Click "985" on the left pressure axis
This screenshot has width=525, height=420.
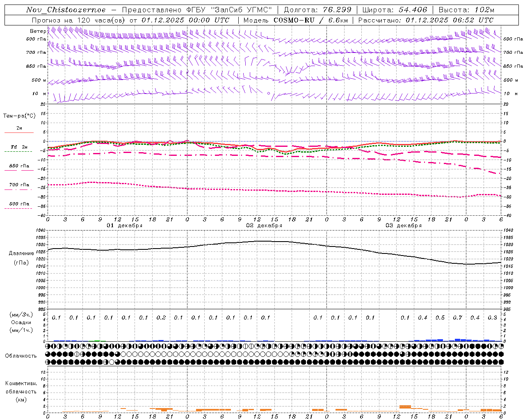pos(42,309)
